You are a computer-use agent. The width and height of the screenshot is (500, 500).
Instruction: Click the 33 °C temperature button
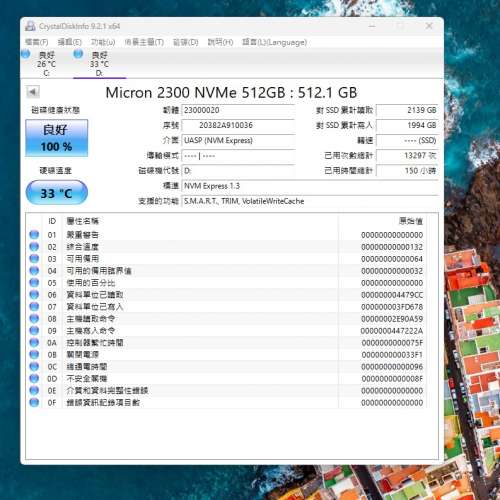tap(57, 193)
